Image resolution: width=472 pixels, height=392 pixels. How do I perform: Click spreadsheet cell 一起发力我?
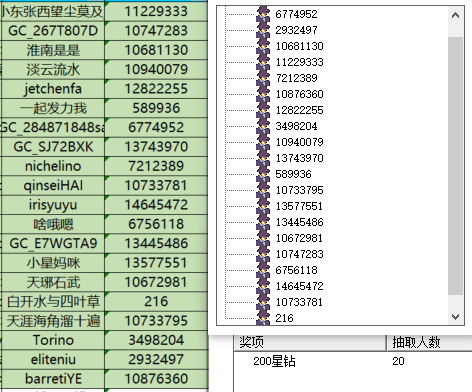(x=53, y=108)
